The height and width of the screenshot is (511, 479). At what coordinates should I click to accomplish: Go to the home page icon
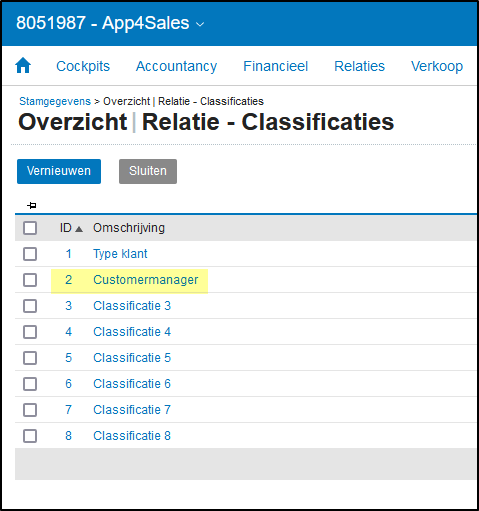click(x=23, y=65)
